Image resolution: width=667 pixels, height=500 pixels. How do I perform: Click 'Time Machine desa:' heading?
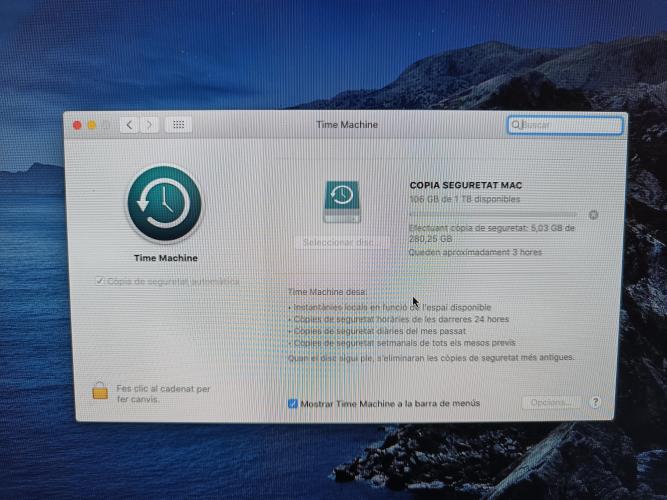click(x=327, y=292)
